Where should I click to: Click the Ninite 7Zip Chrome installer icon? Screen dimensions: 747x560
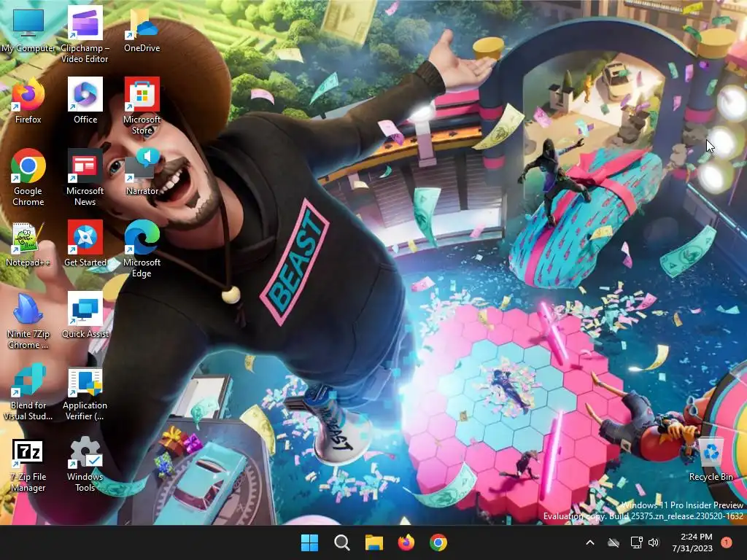[x=28, y=321]
